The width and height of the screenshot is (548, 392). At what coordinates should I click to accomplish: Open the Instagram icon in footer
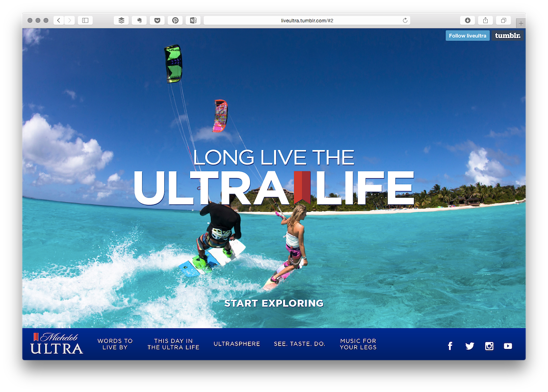pyautogui.click(x=489, y=346)
